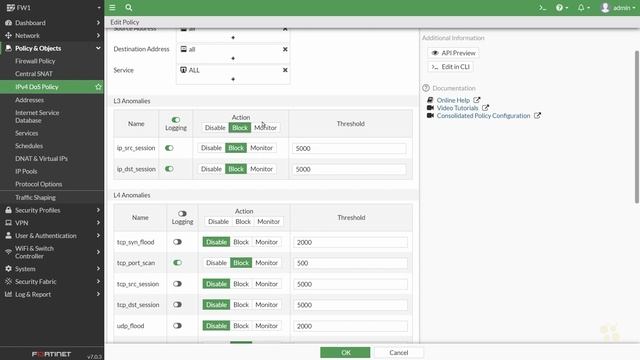Expand the User & Authentication menu
640x360 pixels.
point(52,236)
